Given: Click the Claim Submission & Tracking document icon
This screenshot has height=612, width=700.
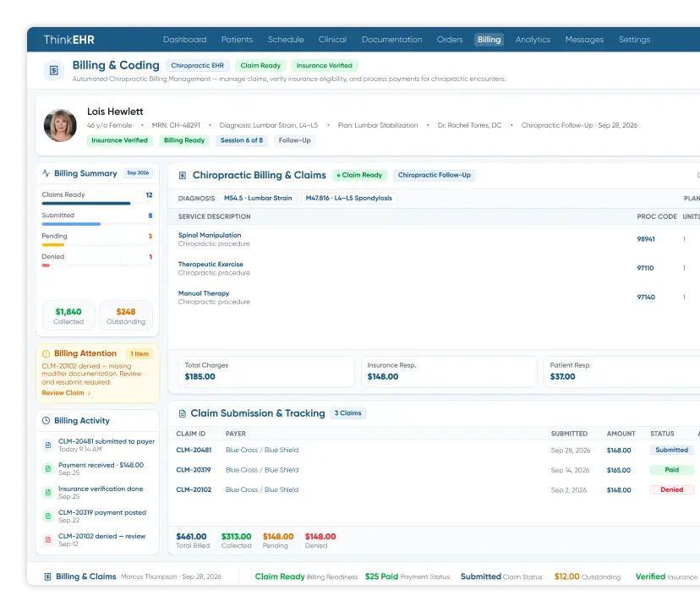Looking at the screenshot, I should (x=182, y=414).
